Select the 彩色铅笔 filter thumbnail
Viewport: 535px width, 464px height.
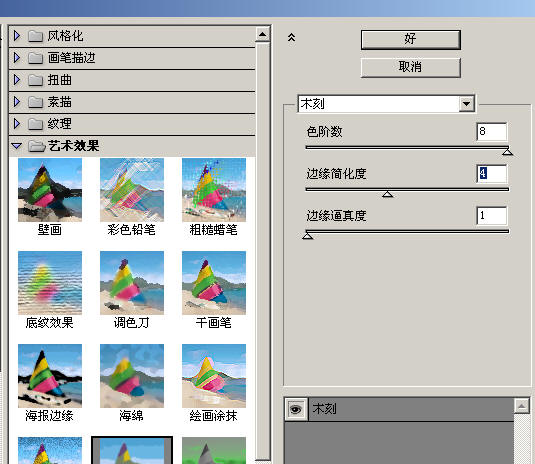click(x=132, y=190)
